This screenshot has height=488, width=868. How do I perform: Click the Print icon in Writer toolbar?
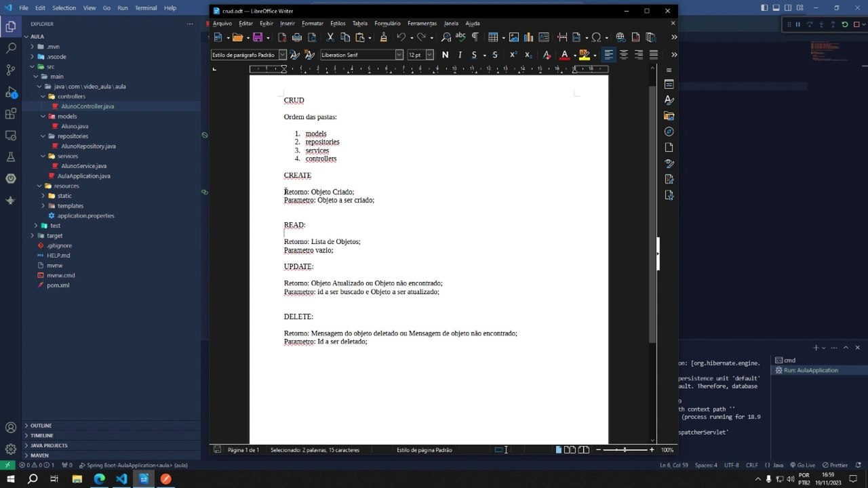(296, 37)
